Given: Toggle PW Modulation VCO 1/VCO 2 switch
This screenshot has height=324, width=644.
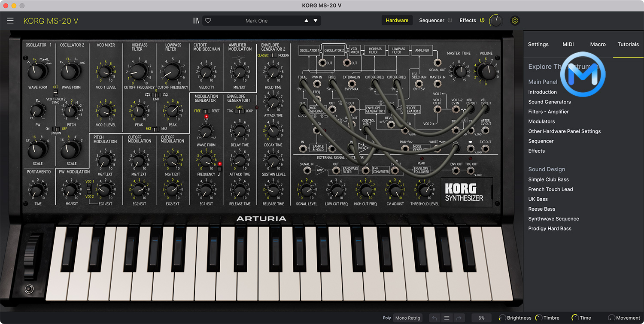Looking at the screenshot, I should coord(89,189).
